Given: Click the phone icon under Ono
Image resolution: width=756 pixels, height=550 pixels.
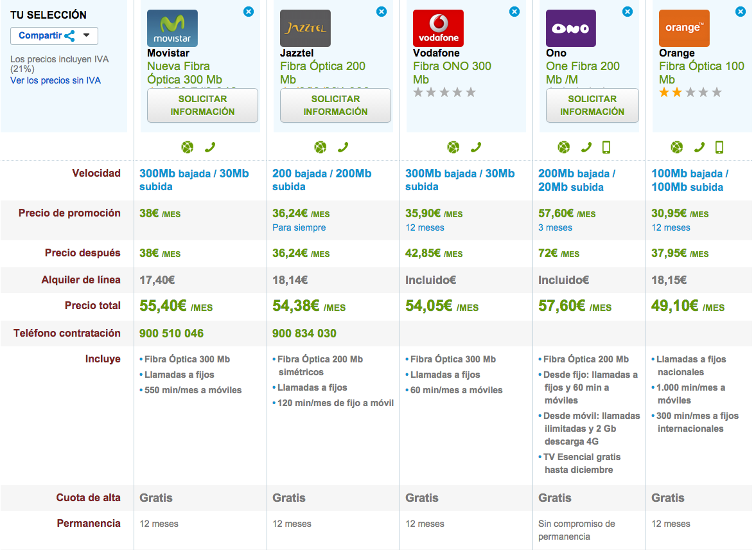Looking at the screenshot, I should [x=586, y=147].
